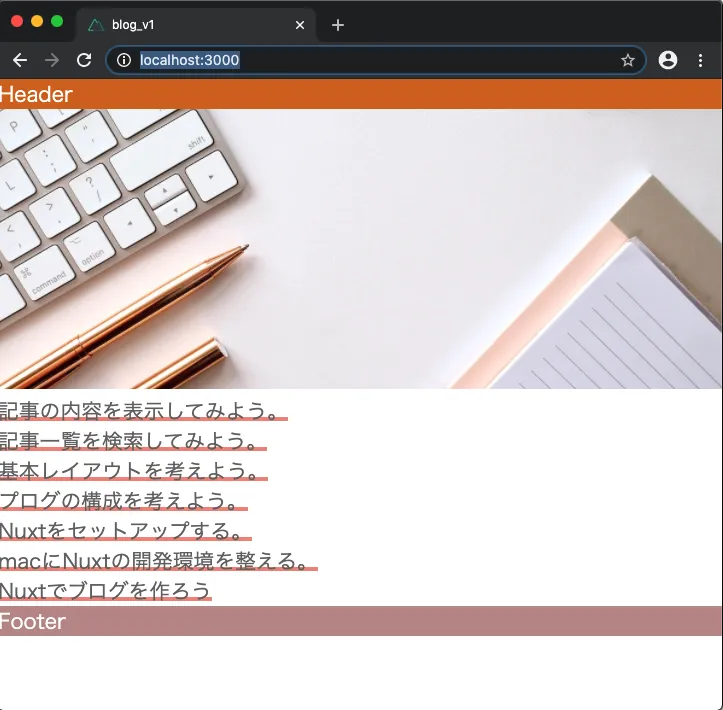Image resolution: width=723 pixels, height=710 pixels.
Task: Open article 記事一覧を検索してみよう。
Action: (132, 440)
